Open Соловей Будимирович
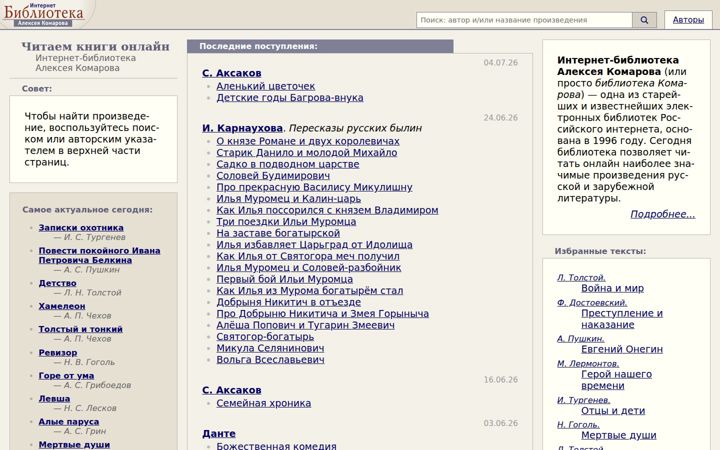This screenshot has width=720, height=450. 273,175
